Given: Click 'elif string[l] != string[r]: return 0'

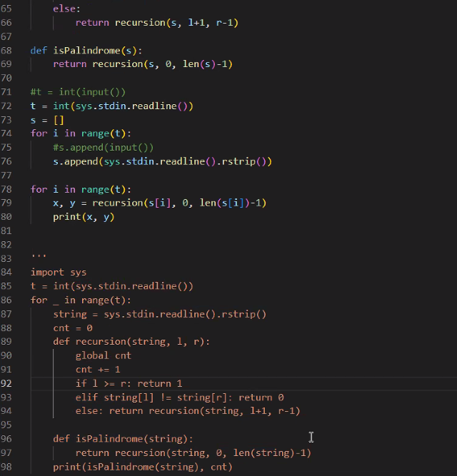Looking at the screenshot, I should coord(179,397).
